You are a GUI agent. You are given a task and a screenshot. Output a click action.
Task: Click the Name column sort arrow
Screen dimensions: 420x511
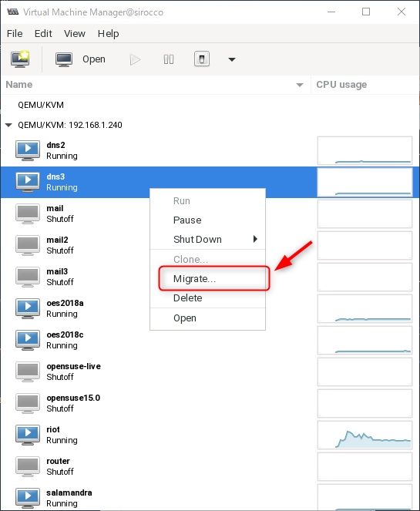[300, 85]
